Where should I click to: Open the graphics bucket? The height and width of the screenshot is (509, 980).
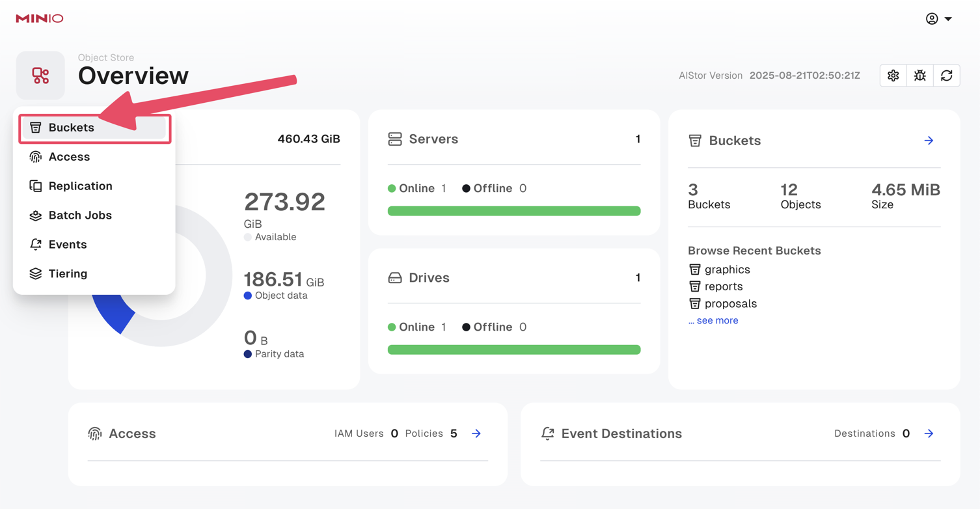point(727,269)
